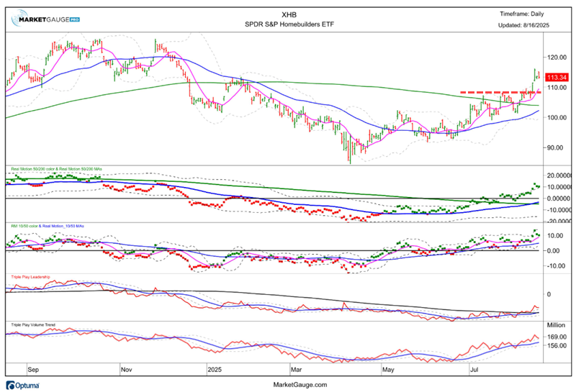Click the 169.00 volume axis value
This screenshot has width=576, height=392.
point(557,337)
